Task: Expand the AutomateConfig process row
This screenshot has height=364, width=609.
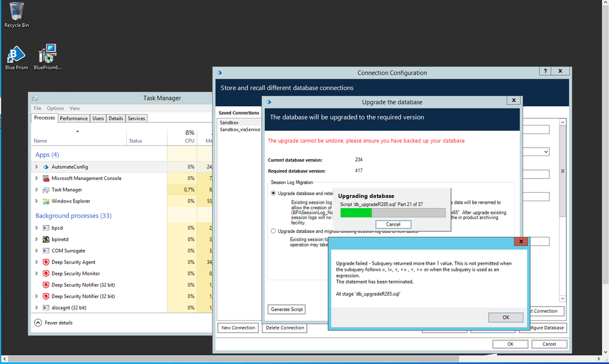Action: [x=37, y=167]
